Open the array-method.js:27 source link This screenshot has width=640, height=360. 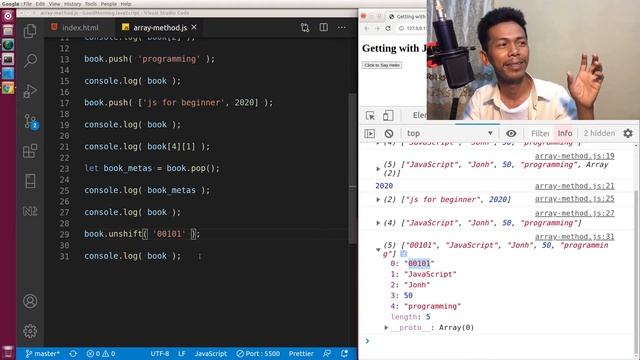click(x=574, y=213)
